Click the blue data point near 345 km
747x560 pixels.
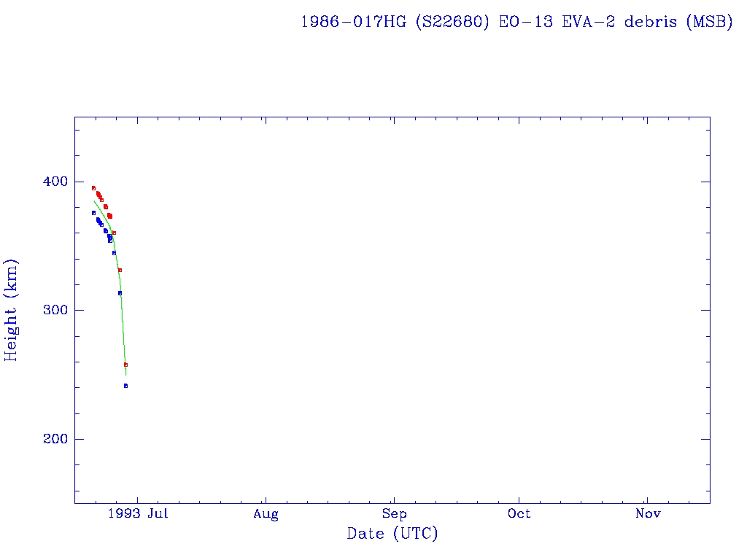(114, 253)
